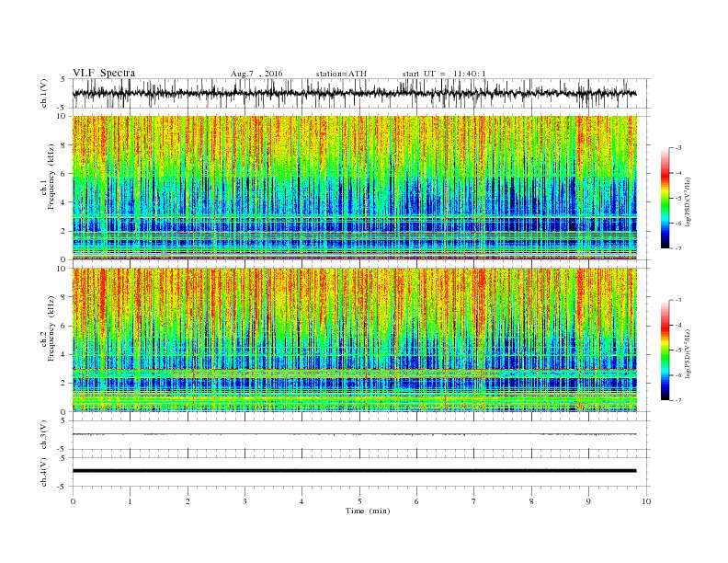Select the "ch.3(V)" axis label
The image size is (728, 563).
[44, 434]
